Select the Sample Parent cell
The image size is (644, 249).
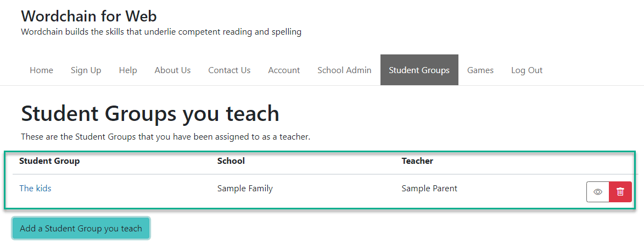(x=429, y=189)
